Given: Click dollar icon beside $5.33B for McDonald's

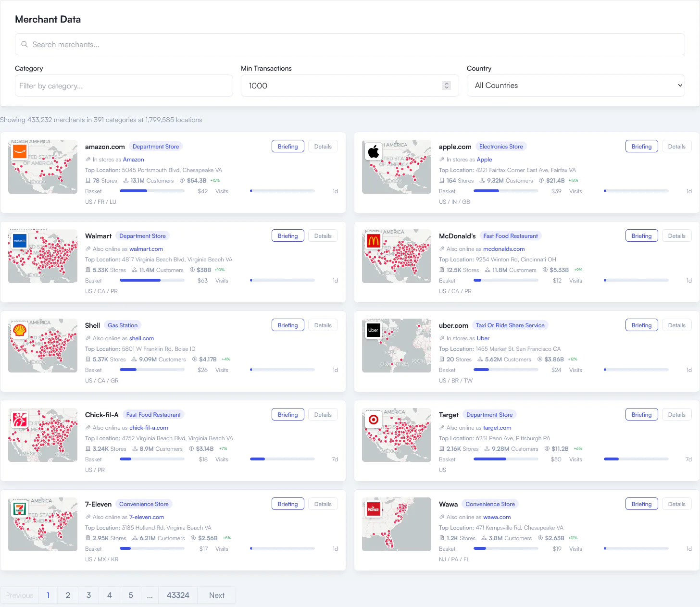Looking at the screenshot, I should pyautogui.click(x=545, y=270).
